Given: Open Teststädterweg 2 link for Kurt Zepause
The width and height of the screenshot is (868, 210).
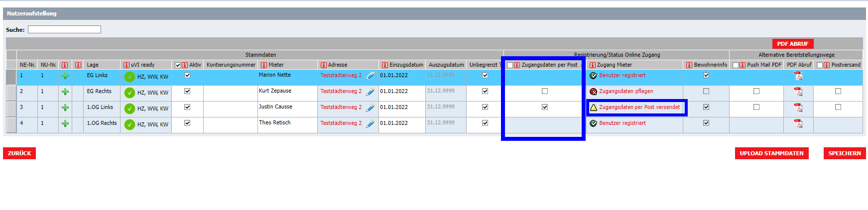Looking at the screenshot, I should pos(341,92).
